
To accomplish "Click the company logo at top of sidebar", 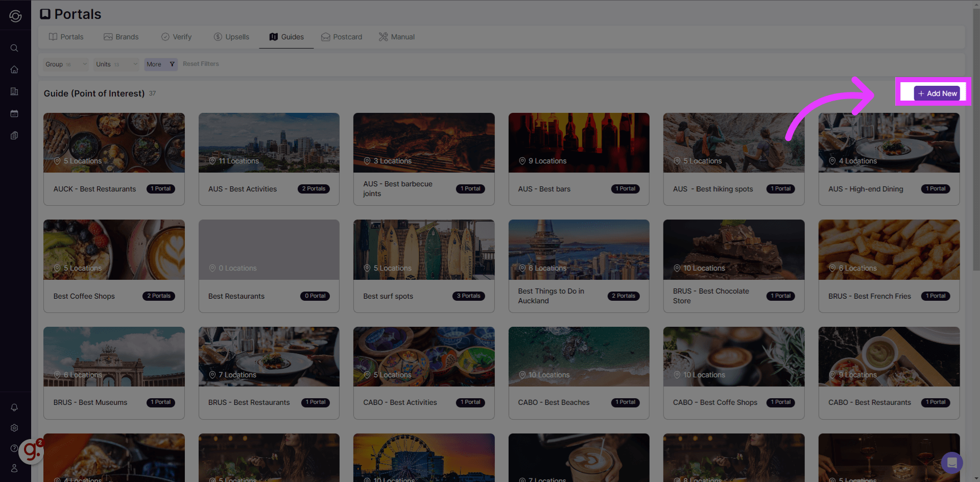I will (x=15, y=15).
